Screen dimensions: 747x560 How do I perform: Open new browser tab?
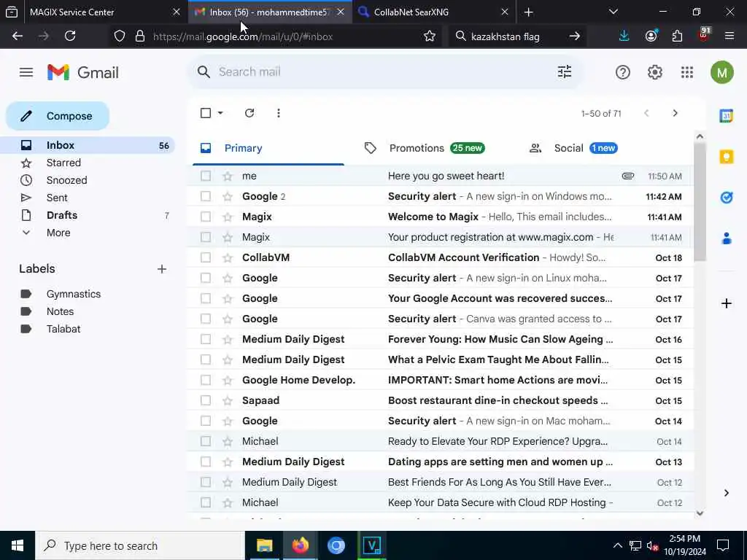pos(528,12)
